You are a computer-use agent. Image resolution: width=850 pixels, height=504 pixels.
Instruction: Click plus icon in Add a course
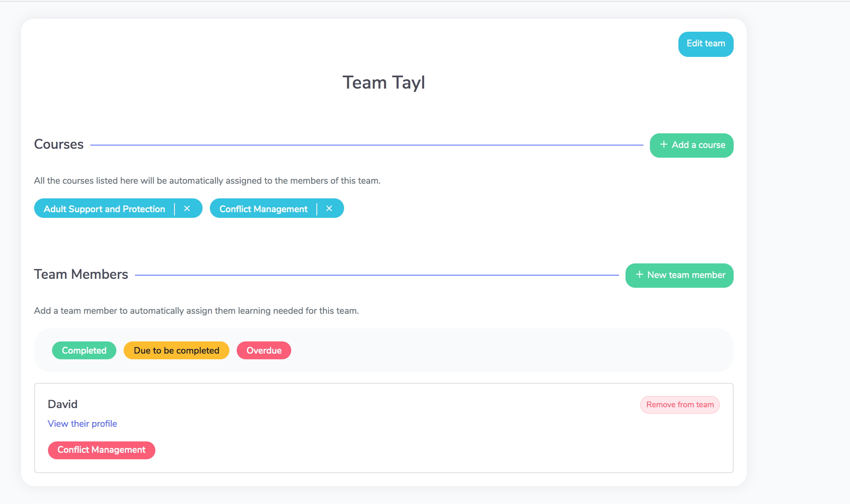(664, 145)
